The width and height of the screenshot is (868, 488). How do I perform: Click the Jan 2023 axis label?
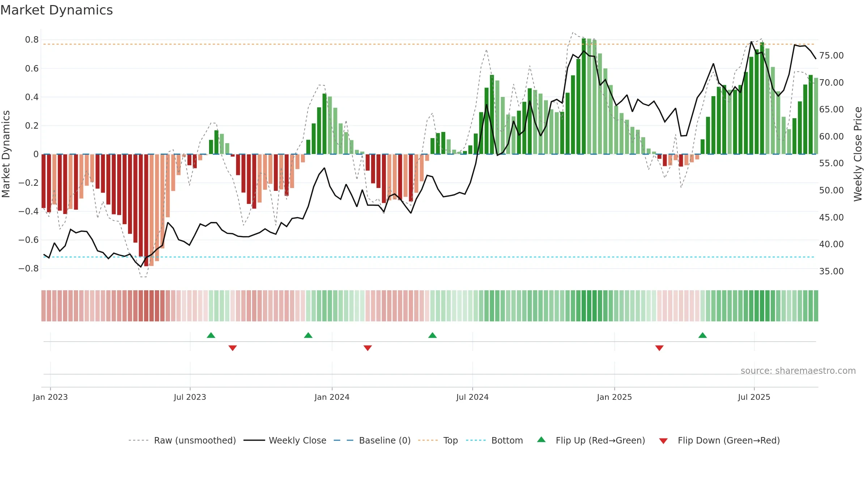point(50,397)
